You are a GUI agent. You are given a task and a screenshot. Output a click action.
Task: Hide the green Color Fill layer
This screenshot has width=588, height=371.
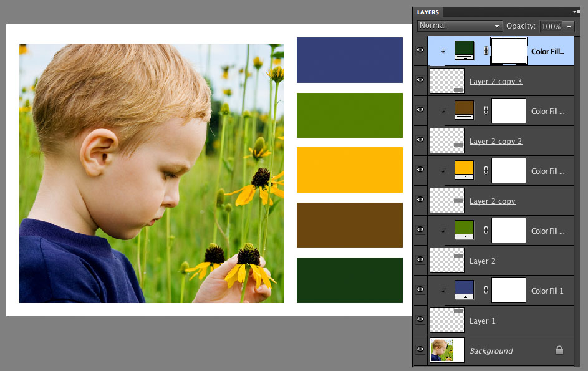[420, 229]
